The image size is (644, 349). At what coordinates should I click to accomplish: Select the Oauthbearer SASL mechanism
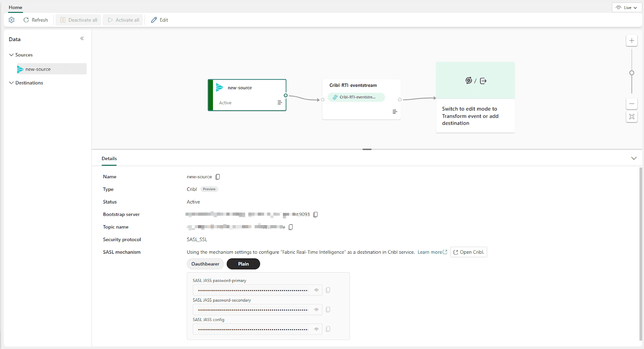click(x=205, y=264)
